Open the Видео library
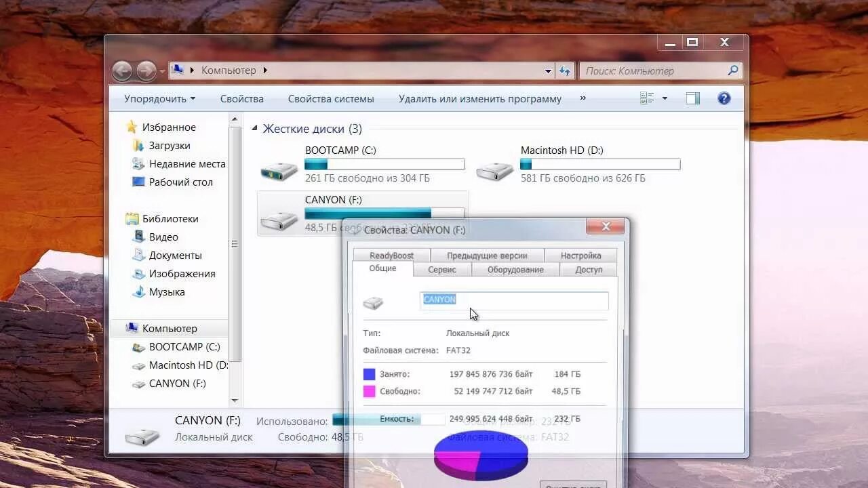The height and width of the screenshot is (488, 868). tap(163, 237)
